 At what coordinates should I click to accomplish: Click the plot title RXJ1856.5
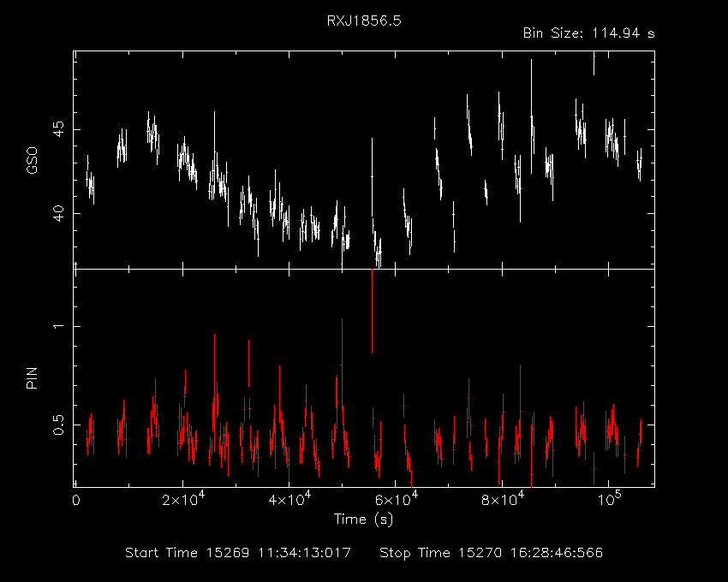(x=363, y=21)
